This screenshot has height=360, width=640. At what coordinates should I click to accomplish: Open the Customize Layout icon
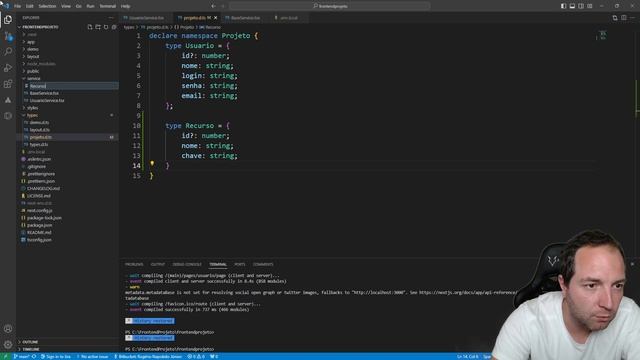(590, 6)
